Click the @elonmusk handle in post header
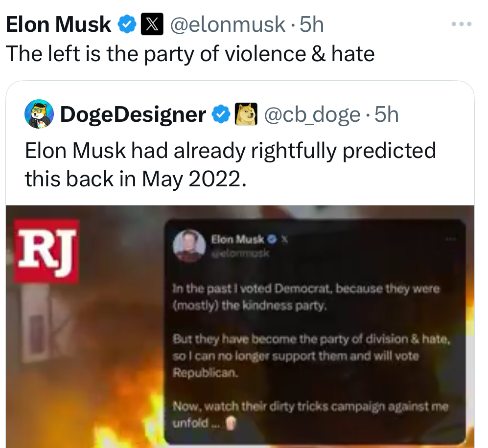The width and height of the screenshot is (488, 448). [227, 24]
